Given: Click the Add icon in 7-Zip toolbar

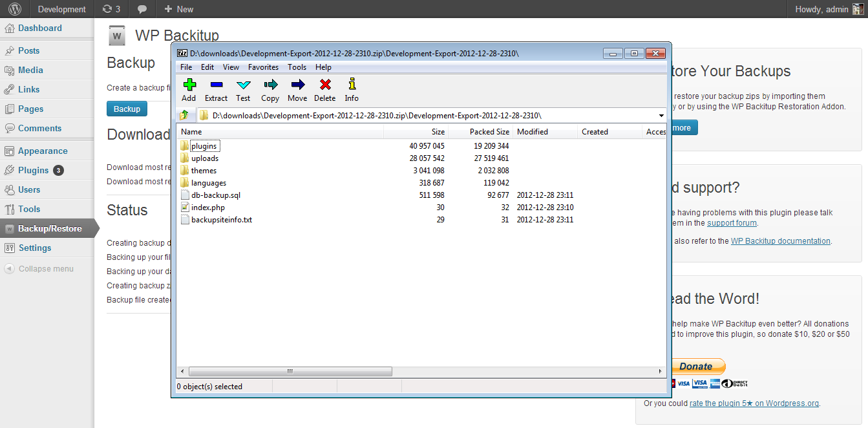Looking at the screenshot, I should (x=189, y=84).
